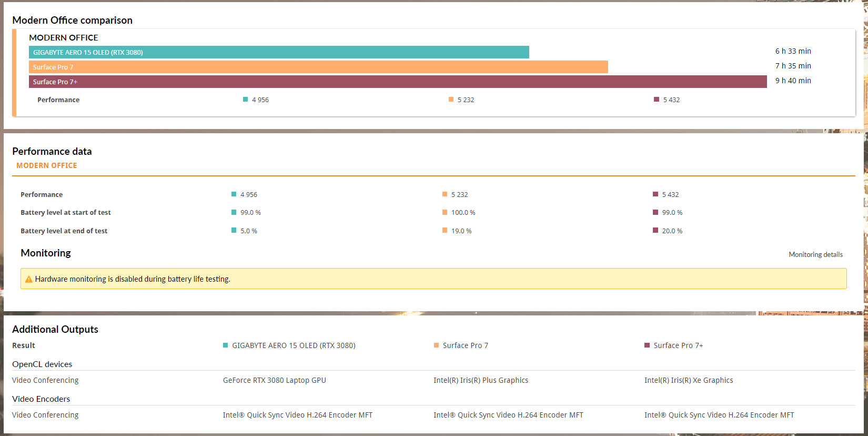Click the 'Modern Office comparison' heading
The width and height of the screenshot is (868, 436).
tap(72, 20)
